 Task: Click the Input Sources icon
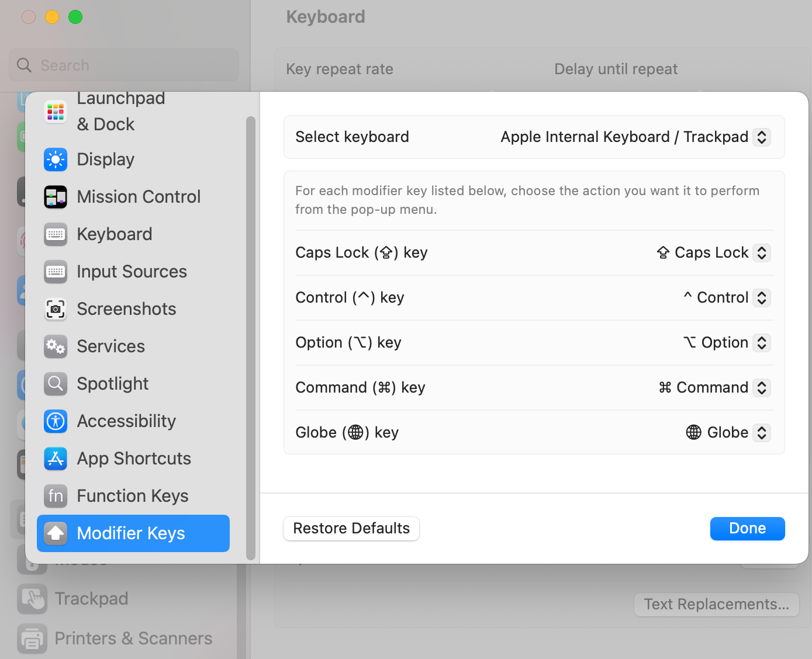tap(56, 272)
